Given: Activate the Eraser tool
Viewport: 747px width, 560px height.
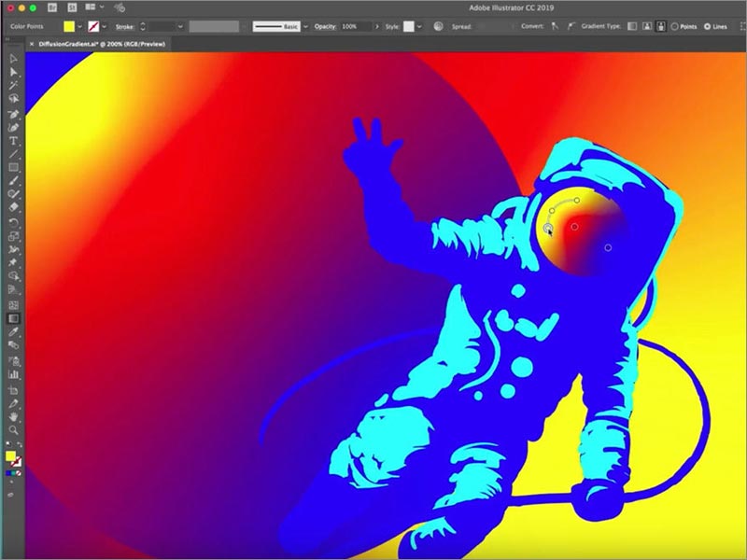Looking at the screenshot, I should point(13,208).
